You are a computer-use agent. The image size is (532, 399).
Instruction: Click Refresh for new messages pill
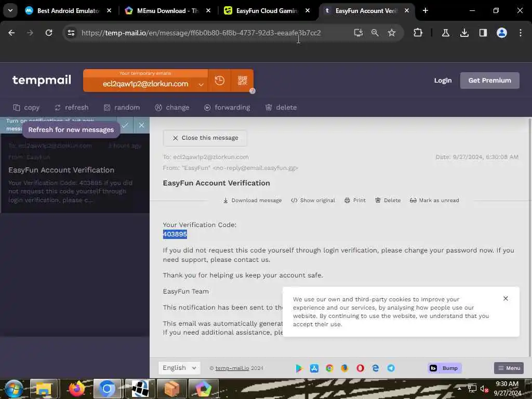click(71, 130)
